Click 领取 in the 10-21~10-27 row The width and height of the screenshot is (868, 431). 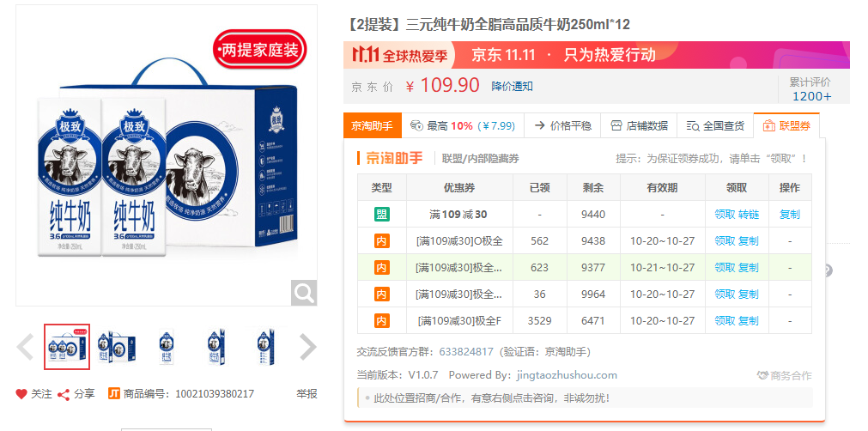[x=725, y=267]
